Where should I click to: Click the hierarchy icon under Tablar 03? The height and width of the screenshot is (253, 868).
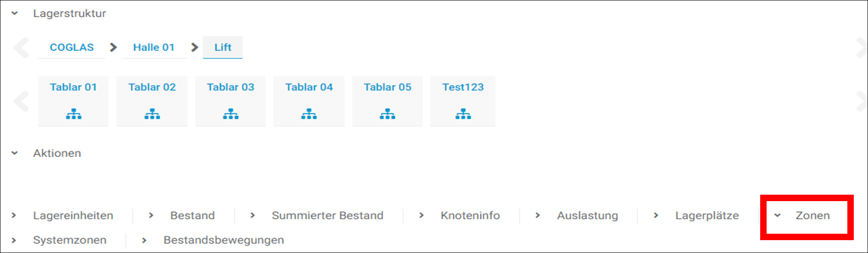[x=231, y=114]
